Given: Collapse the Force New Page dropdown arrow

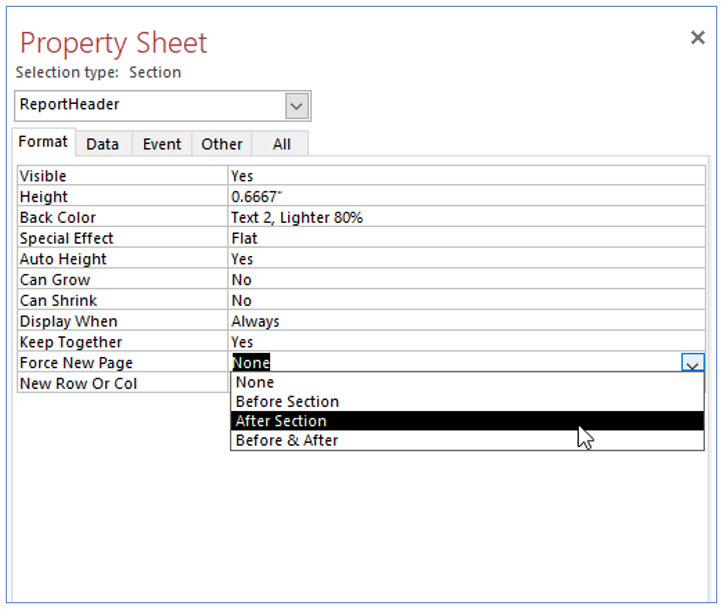Looking at the screenshot, I should point(693,363).
